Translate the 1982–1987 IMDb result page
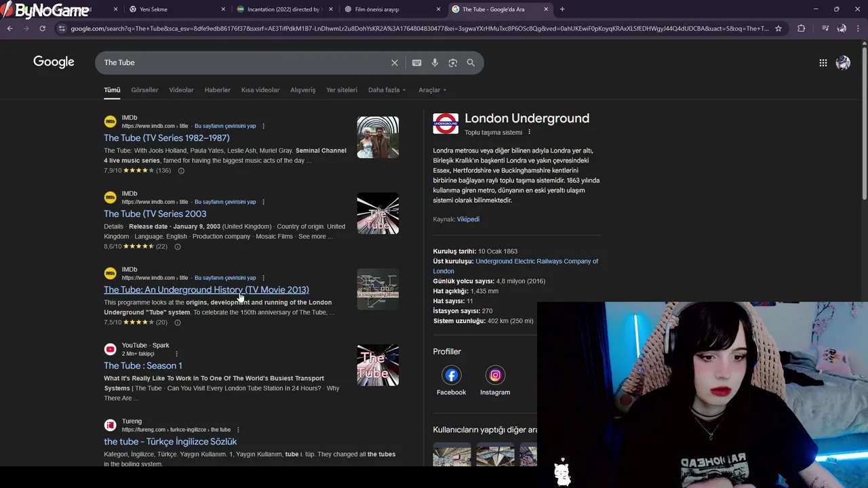Viewport: 868px width, 488px height. [x=225, y=126]
